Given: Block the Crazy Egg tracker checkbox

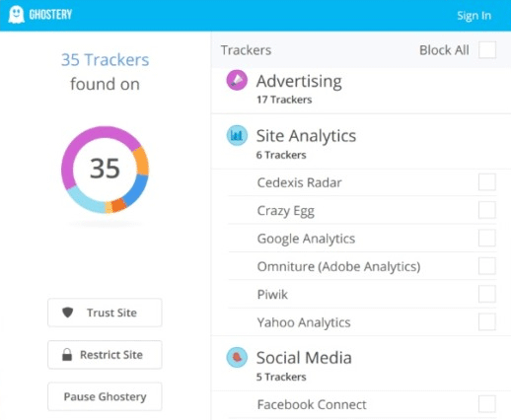Looking at the screenshot, I should [x=487, y=210].
